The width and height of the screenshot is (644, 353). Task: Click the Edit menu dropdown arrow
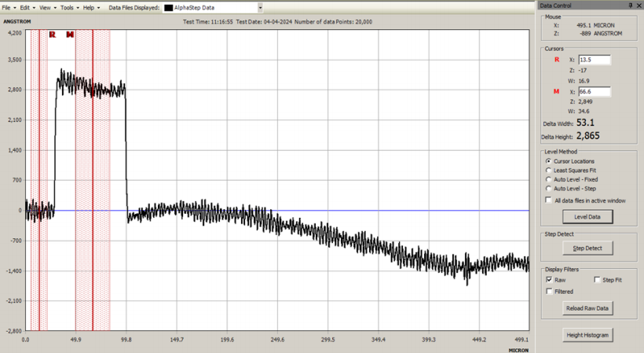(x=34, y=8)
